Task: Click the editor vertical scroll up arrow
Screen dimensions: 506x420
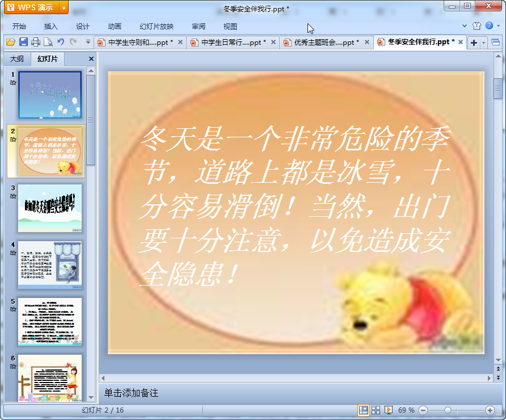Action: click(x=498, y=56)
